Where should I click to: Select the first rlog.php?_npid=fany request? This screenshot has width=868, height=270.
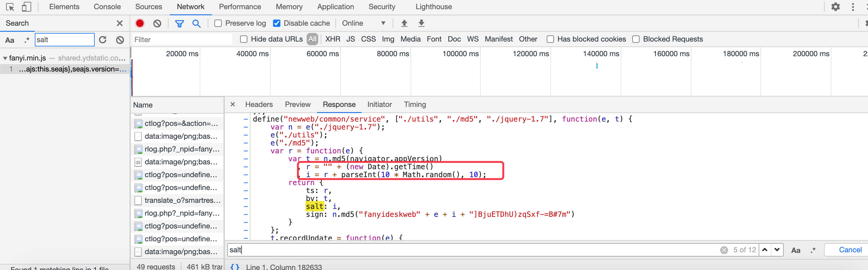[177, 149]
